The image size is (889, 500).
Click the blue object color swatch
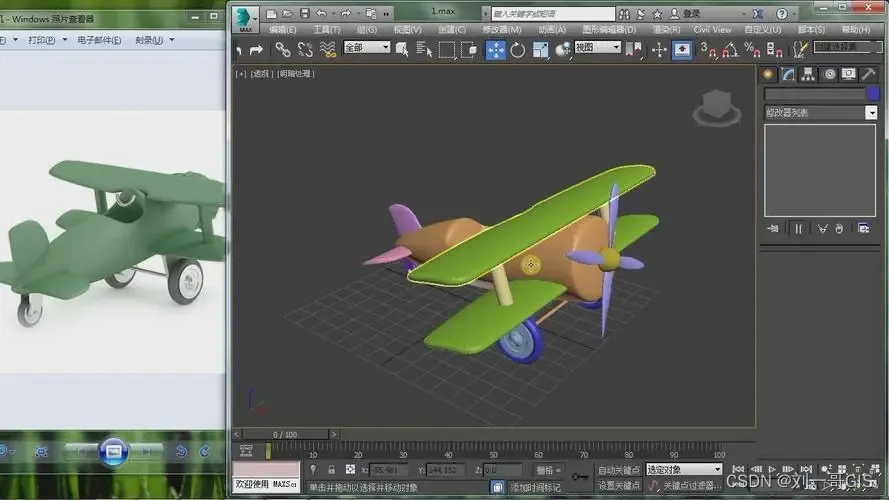(871, 93)
